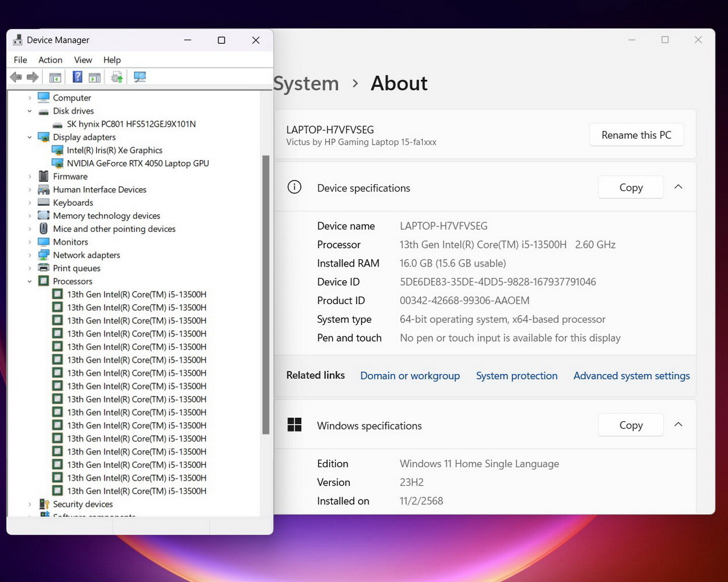Screen dimensions: 728x582
Task: Select the Human Interface Devices label
Action: (100, 189)
